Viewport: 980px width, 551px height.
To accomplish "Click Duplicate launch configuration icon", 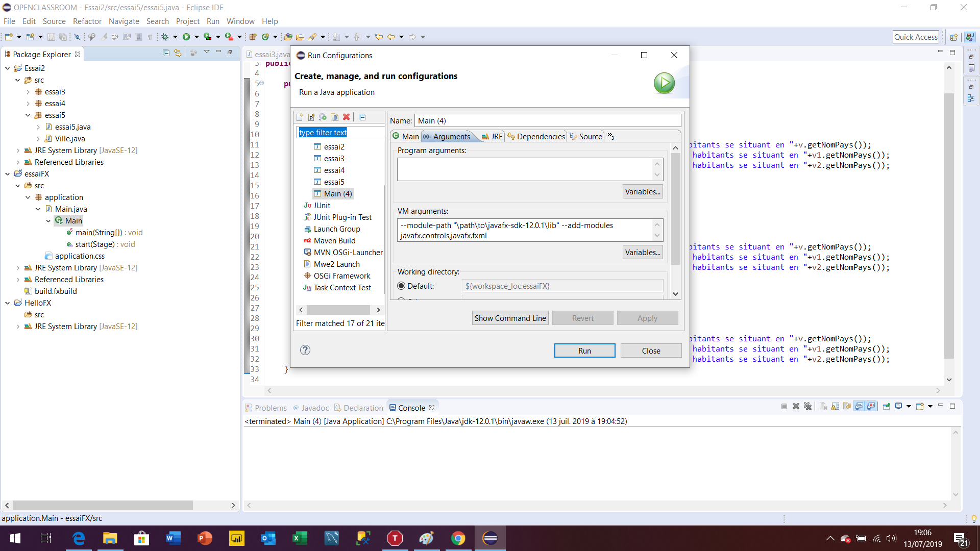I will [x=335, y=117].
